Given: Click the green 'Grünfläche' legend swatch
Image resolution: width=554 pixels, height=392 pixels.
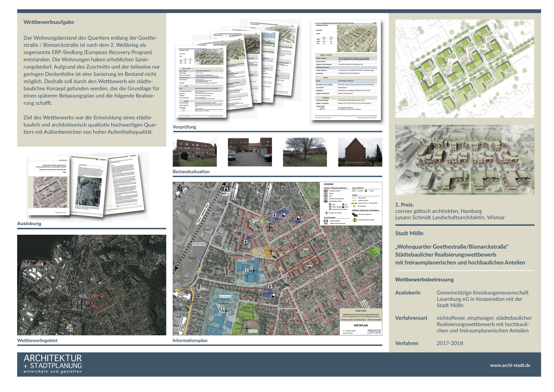Looking at the screenshot, I should (x=354, y=191).
